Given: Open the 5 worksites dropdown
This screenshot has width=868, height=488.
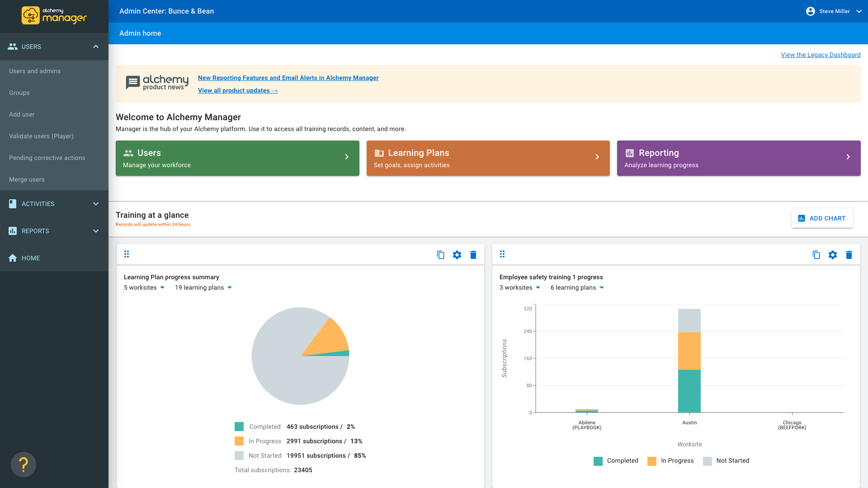Looking at the screenshot, I should [x=145, y=288].
